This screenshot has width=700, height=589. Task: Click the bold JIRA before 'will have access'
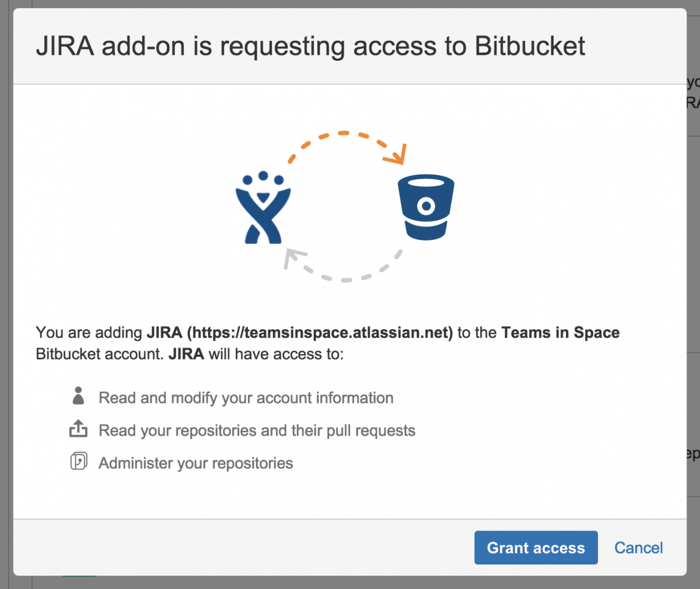[x=186, y=354]
